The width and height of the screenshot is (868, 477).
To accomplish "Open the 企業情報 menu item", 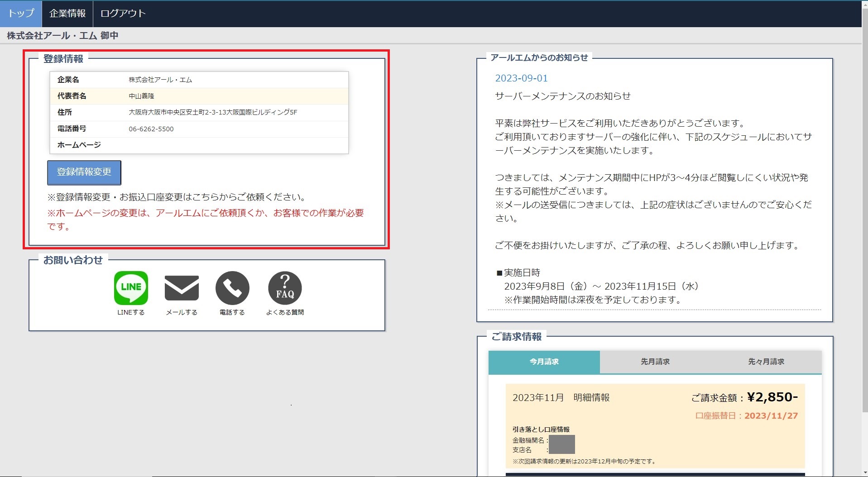I will (67, 14).
